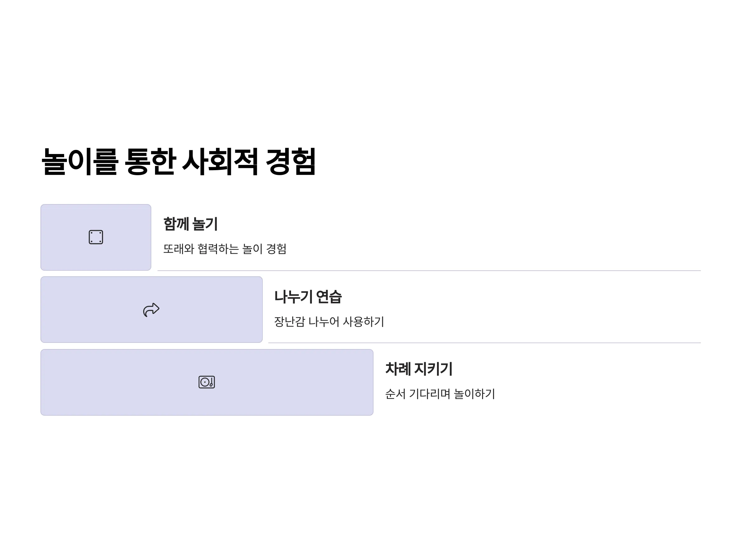Click the turntable record player icon
Screen dimensions: 747x560
point(207,382)
